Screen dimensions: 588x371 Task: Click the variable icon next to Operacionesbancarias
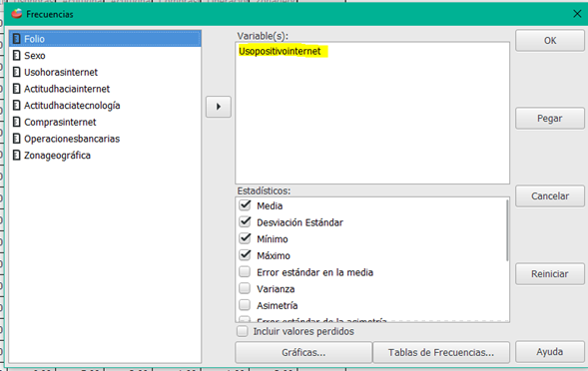pyautogui.click(x=17, y=139)
